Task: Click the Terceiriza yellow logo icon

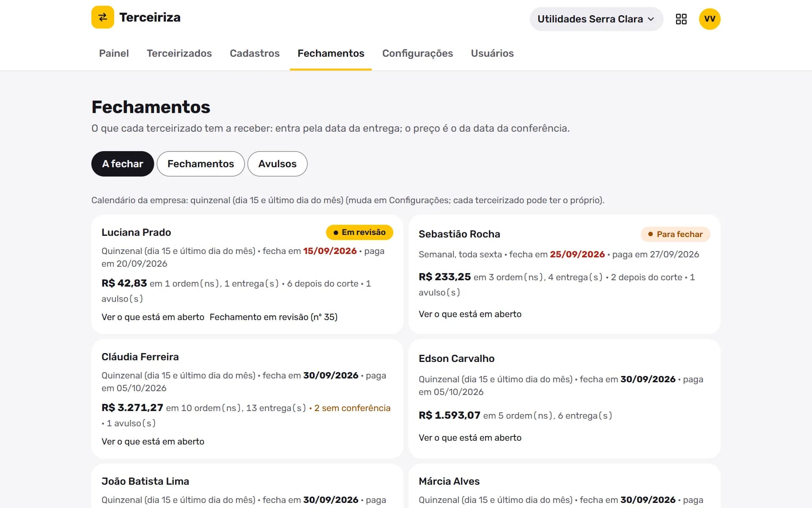Action: pos(103,17)
